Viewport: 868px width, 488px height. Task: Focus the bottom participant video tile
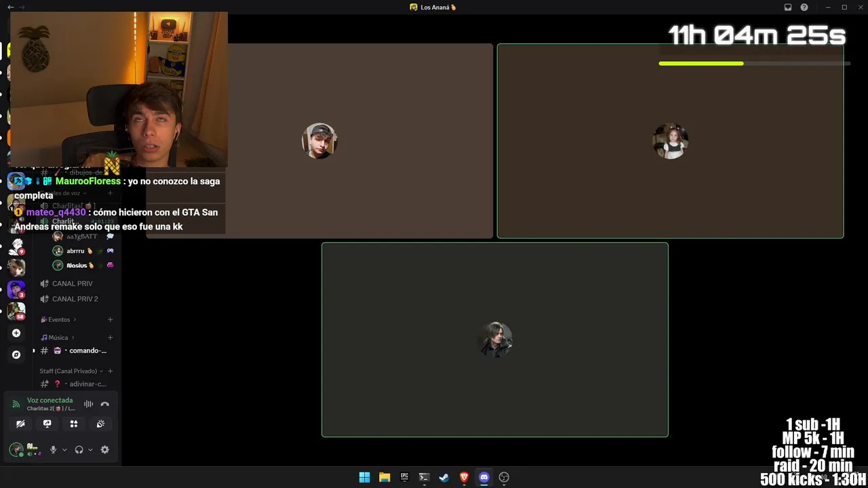495,340
